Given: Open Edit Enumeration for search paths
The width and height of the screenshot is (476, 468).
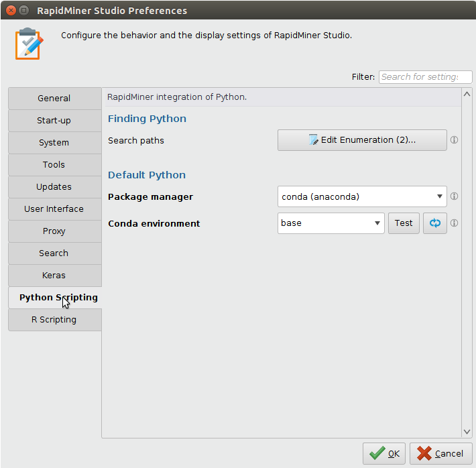Looking at the screenshot, I should 362,140.
